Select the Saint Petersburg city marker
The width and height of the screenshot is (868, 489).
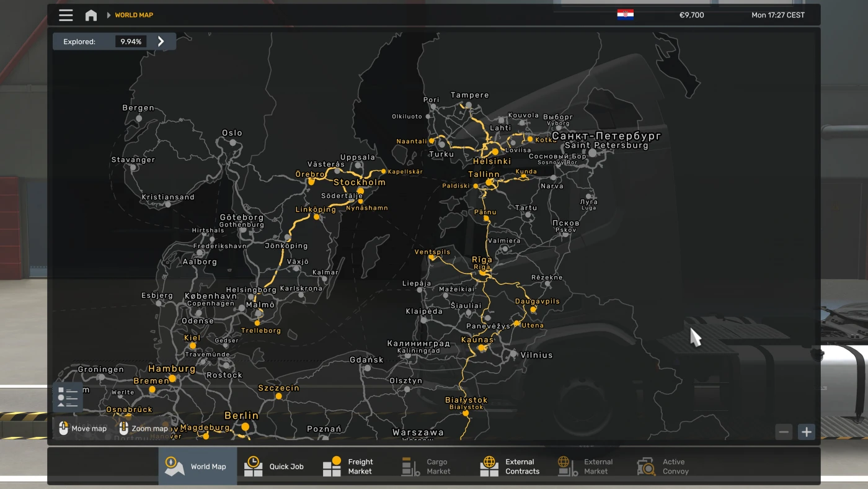coord(593,153)
